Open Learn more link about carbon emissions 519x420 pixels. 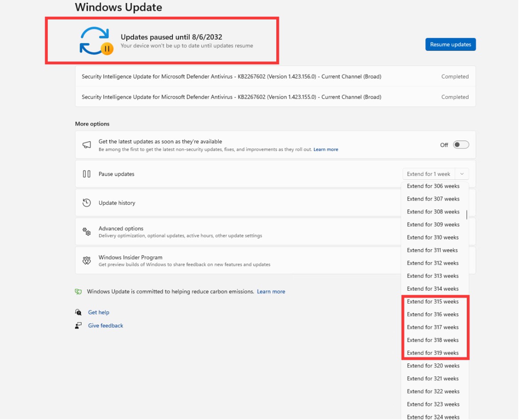pos(271,292)
